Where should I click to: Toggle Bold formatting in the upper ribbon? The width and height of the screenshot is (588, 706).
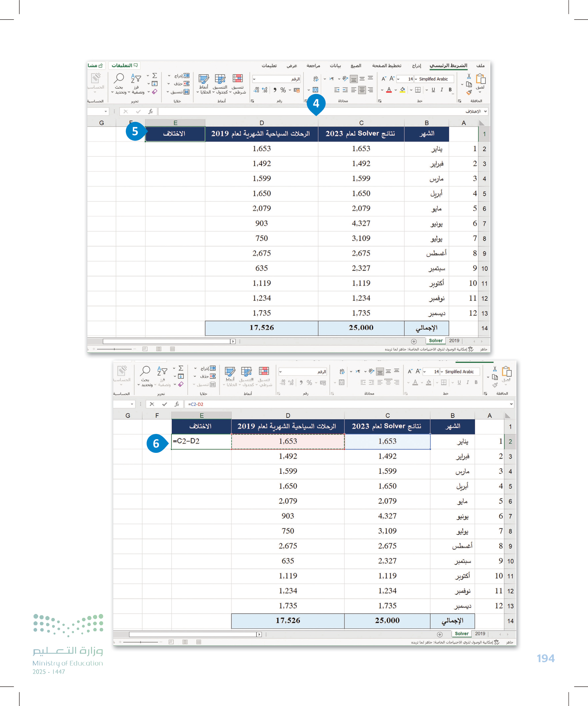(450, 90)
